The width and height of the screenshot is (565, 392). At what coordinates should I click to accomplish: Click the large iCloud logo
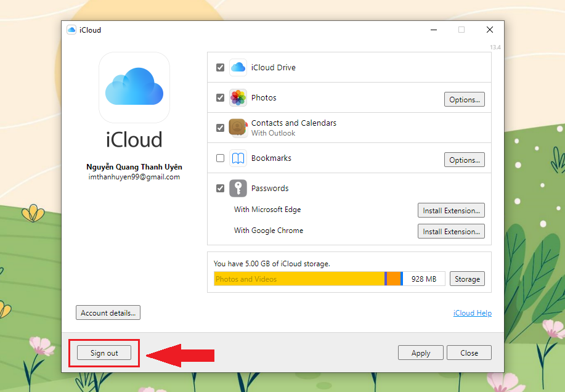coord(134,88)
